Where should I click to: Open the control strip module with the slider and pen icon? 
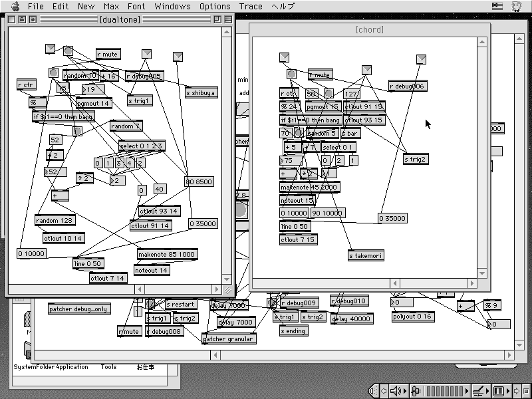click(481, 391)
